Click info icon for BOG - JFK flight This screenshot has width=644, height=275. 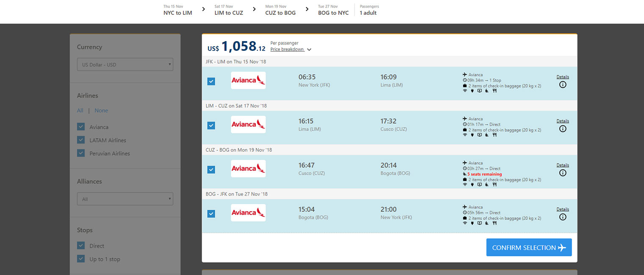pyautogui.click(x=563, y=217)
